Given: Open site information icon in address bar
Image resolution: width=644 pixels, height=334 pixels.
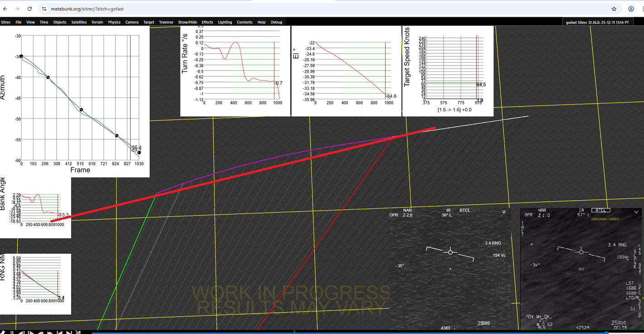Looking at the screenshot, I should 44,9.
